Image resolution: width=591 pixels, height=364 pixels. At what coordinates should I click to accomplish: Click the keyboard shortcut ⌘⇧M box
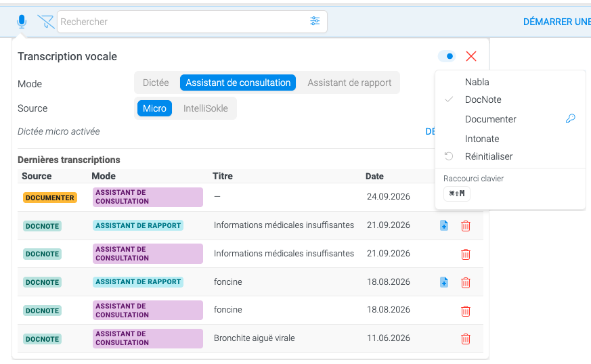coord(457,194)
